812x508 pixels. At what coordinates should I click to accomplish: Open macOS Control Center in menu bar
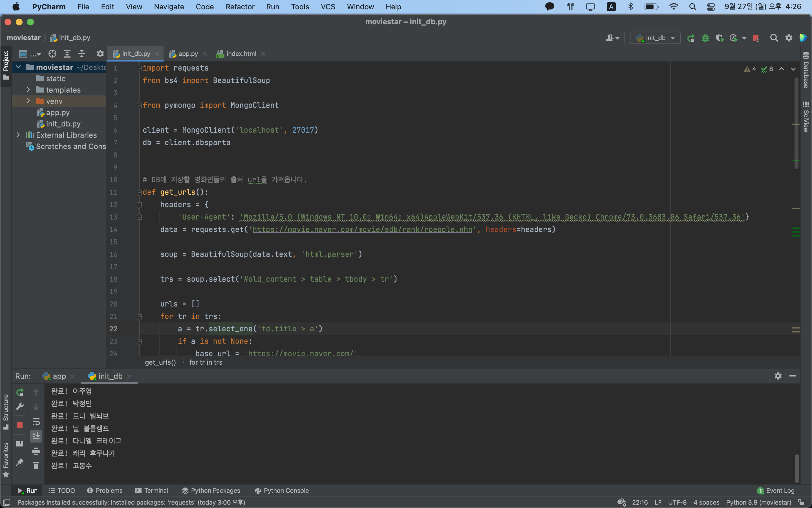click(x=711, y=7)
